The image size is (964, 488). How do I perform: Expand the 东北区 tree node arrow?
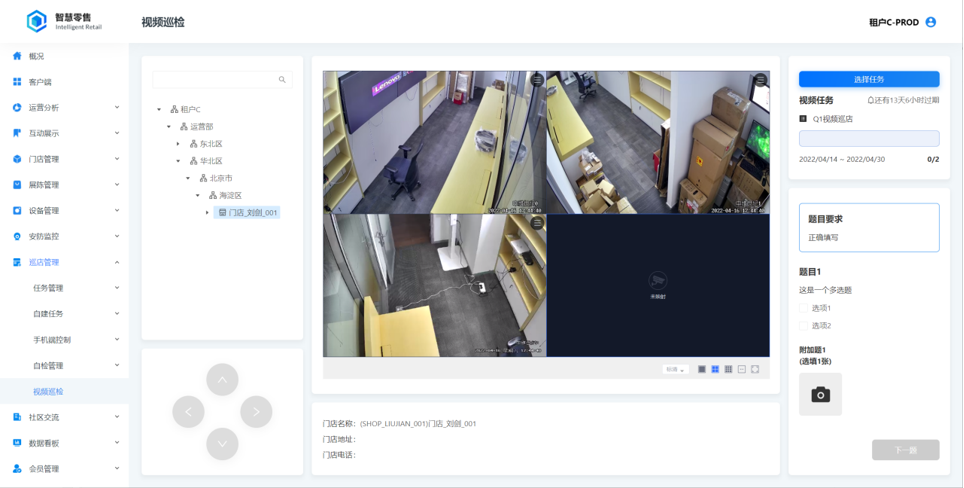click(178, 144)
